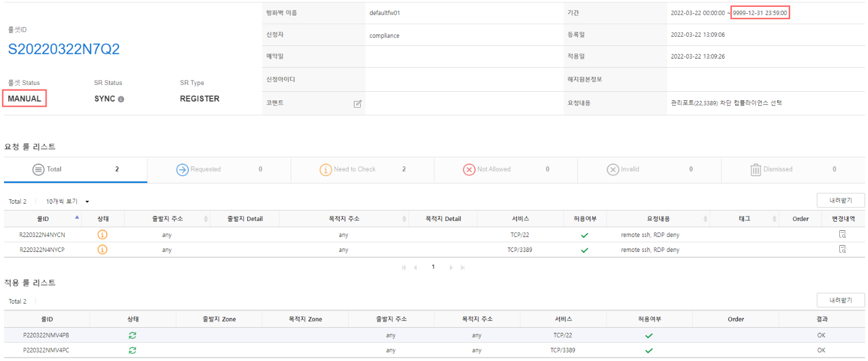Select the Total tab
The image size is (868, 361).
[75, 170]
